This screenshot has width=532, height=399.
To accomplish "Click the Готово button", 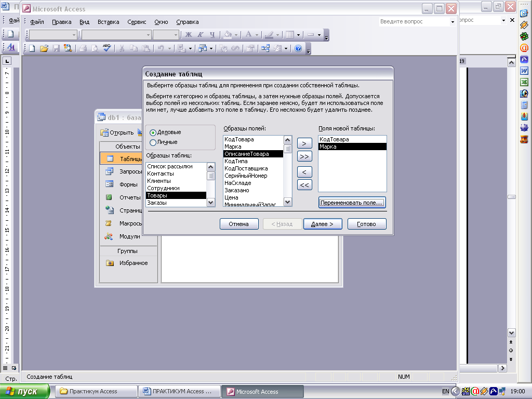I will pyautogui.click(x=367, y=224).
